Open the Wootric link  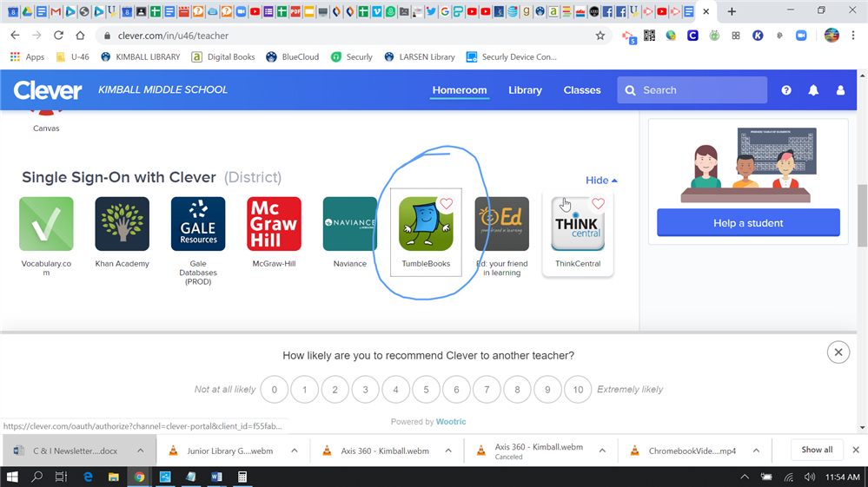(451, 421)
